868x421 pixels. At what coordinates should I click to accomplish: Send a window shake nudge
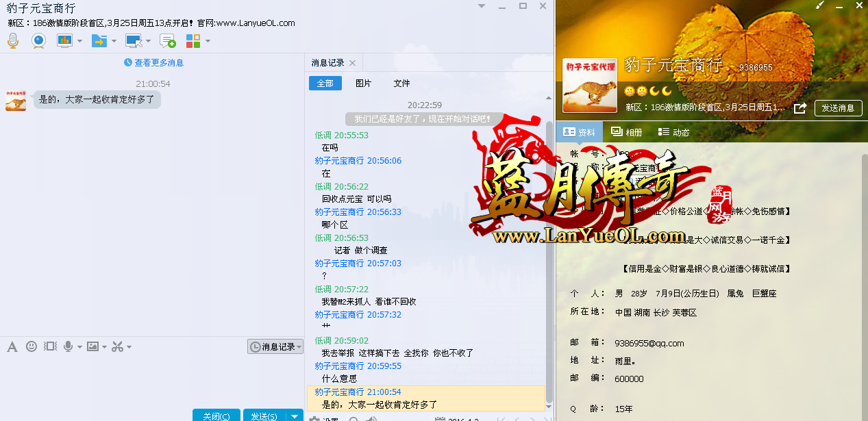pos(49,346)
